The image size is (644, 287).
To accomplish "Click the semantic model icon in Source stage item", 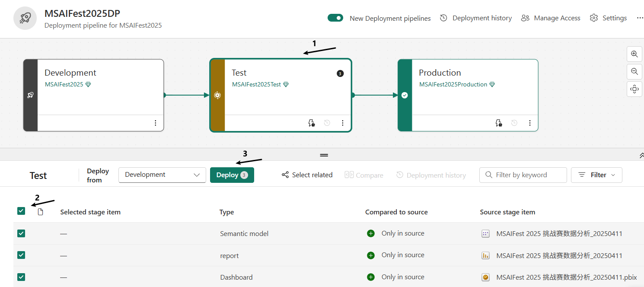I will click(x=485, y=233).
